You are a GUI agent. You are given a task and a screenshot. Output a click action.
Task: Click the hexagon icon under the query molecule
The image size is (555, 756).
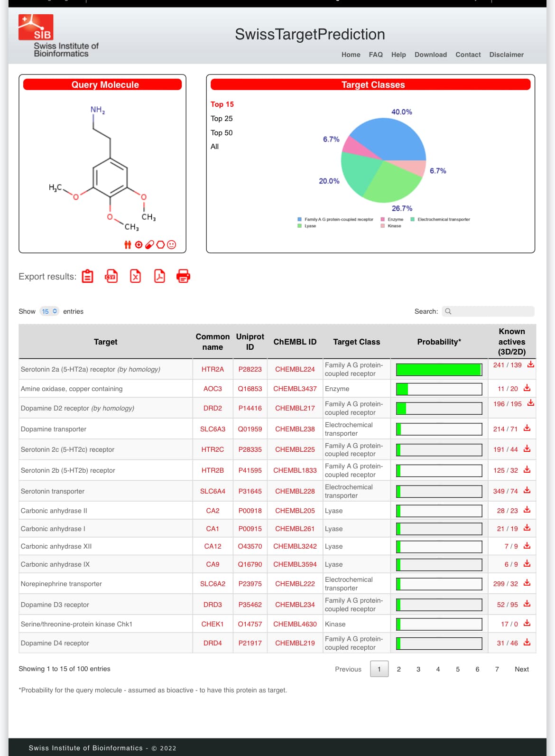(161, 245)
